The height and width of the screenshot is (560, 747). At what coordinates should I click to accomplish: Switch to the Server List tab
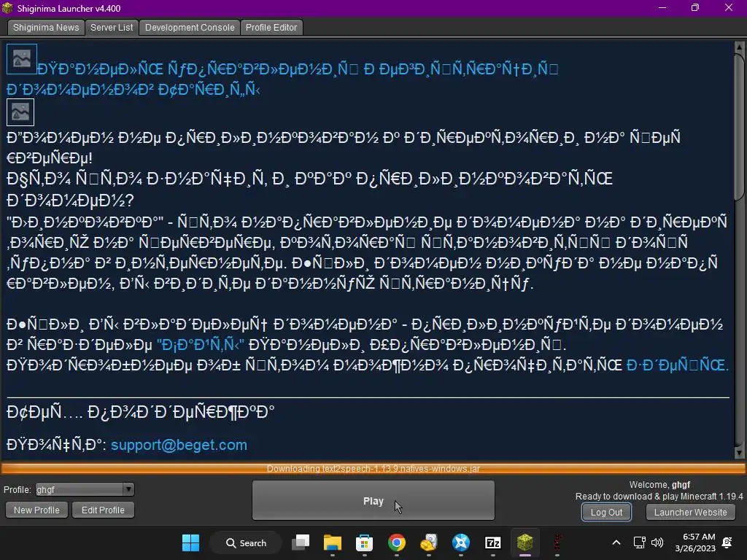pyautogui.click(x=112, y=27)
